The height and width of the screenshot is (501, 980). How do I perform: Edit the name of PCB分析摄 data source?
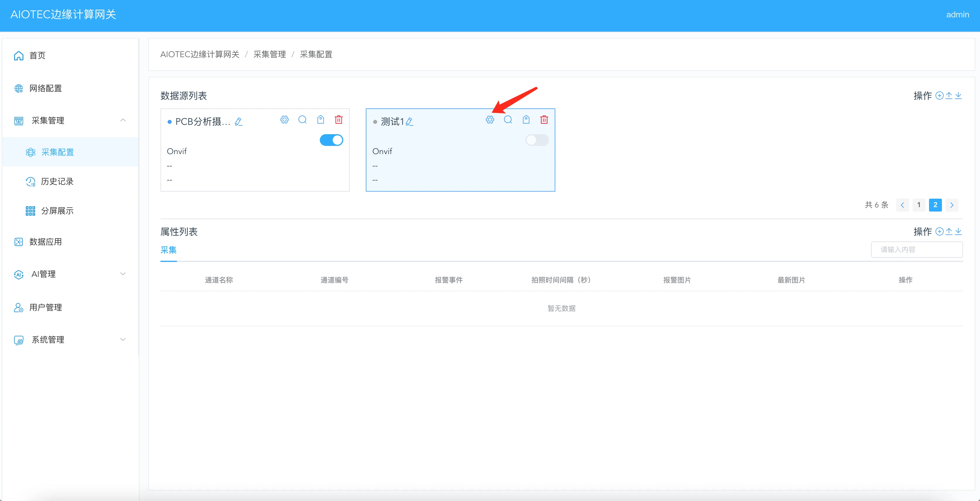coord(238,122)
